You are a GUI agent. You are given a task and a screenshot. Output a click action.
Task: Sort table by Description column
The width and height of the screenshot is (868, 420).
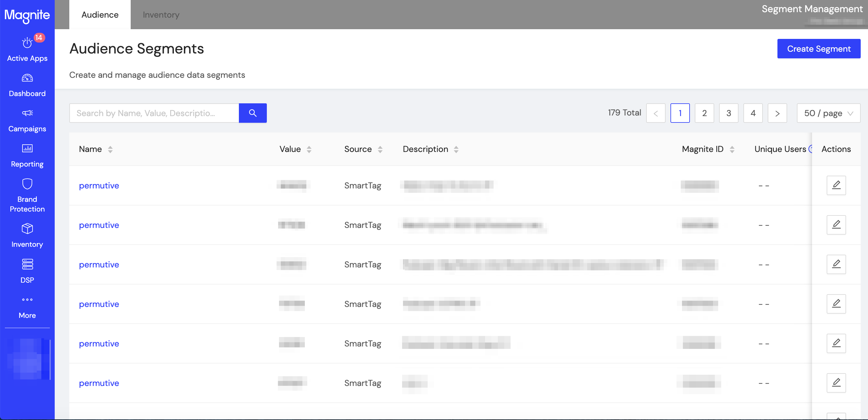point(456,149)
